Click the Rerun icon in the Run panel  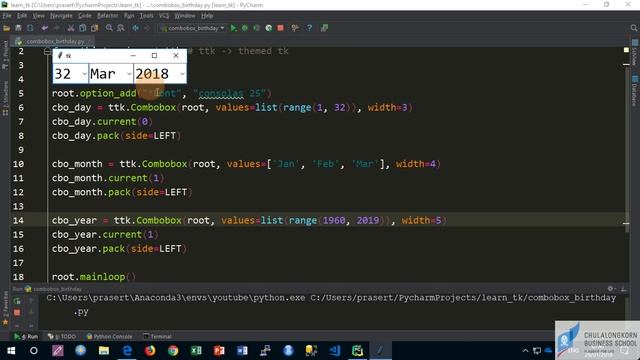point(17,302)
